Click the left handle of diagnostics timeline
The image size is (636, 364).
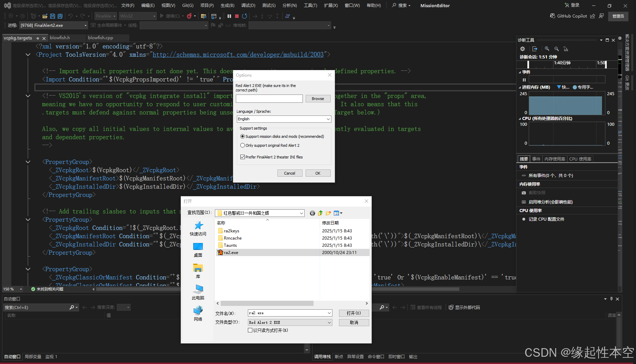tap(528, 64)
